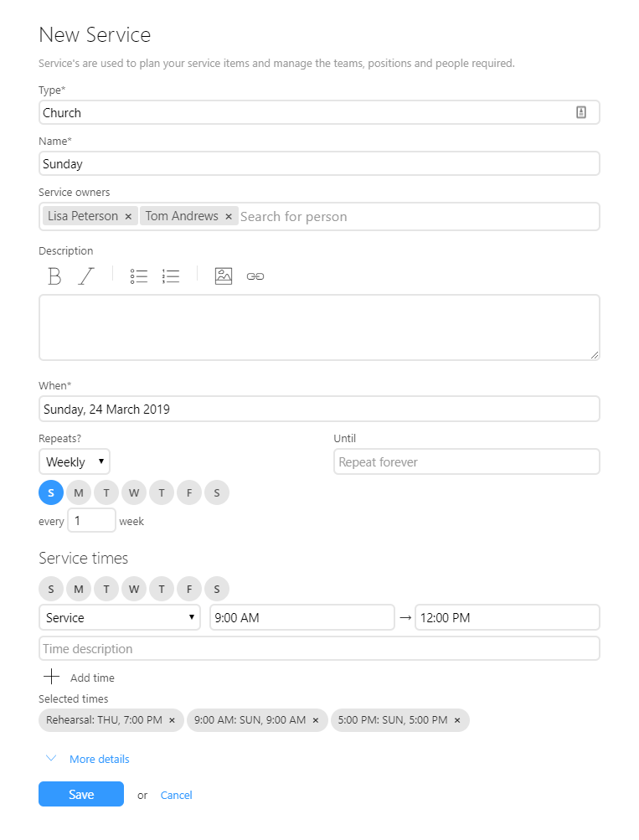Click the Save button

(81, 795)
